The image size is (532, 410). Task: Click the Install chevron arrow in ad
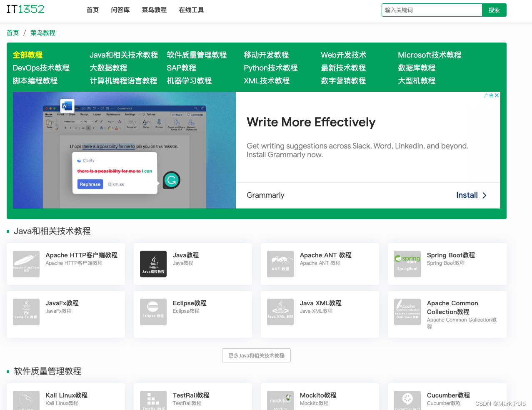point(484,195)
